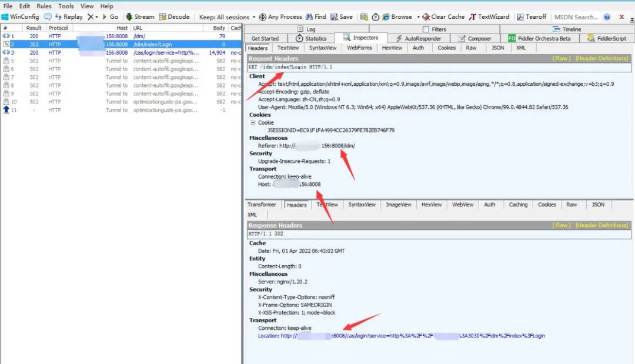This screenshot has height=364, width=635.
Task: Open WinConfig from the toolbar
Action: tap(20, 16)
